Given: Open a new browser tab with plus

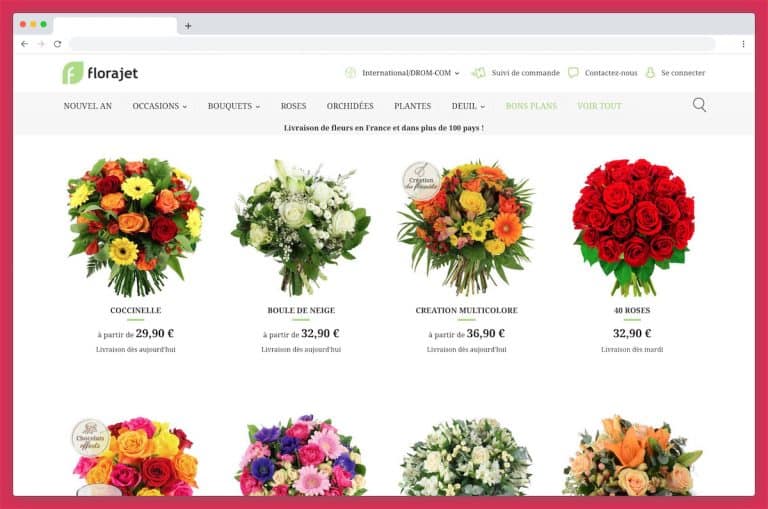Looking at the screenshot, I should point(188,26).
